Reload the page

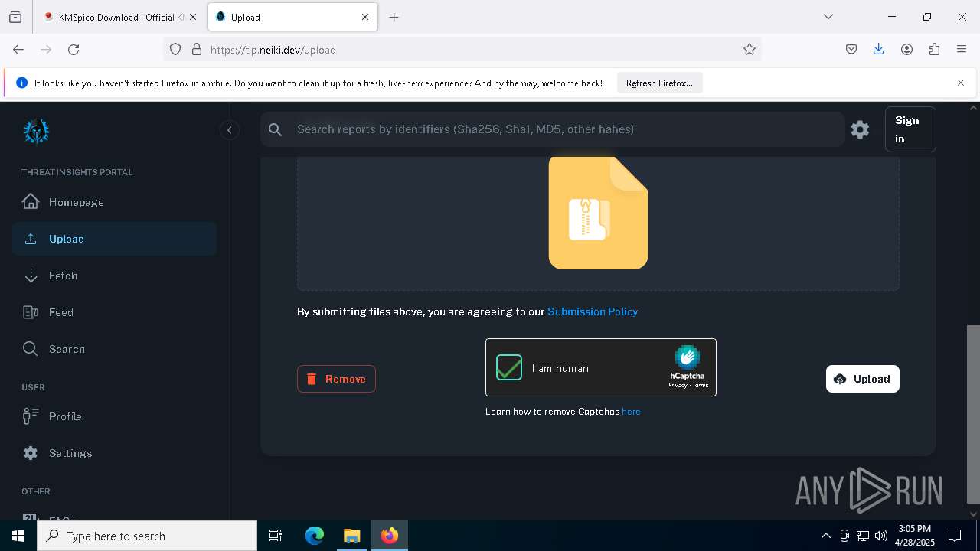click(x=73, y=50)
